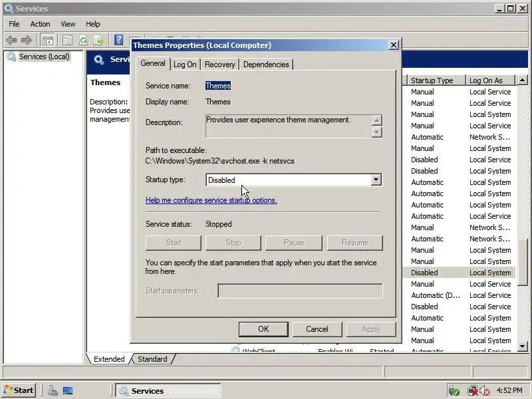Click the 'Automatic (D...' startup type cell
The width and height of the screenshot is (532, 399).
[436, 295]
